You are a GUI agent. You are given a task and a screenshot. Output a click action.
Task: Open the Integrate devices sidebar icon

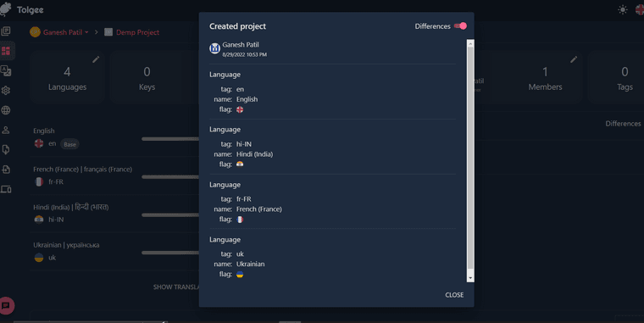click(x=6, y=189)
